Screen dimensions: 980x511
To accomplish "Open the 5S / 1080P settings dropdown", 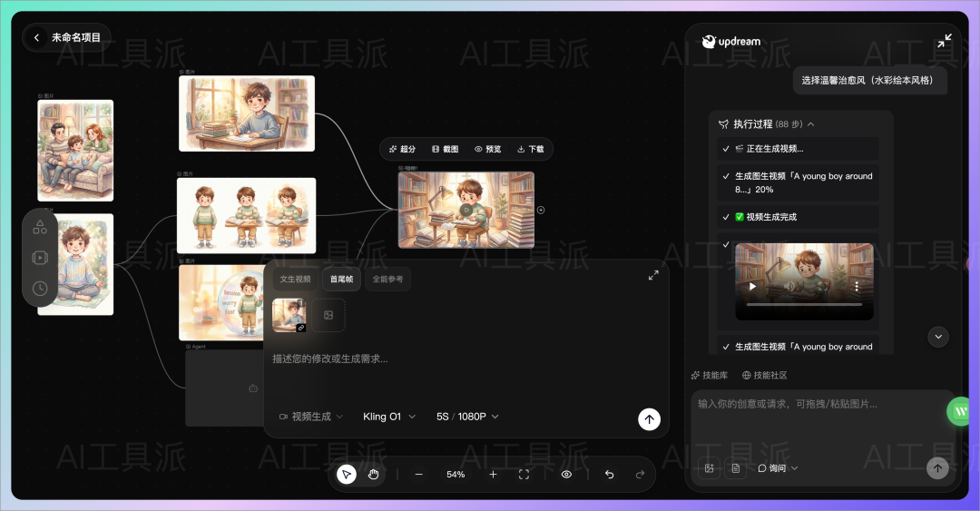I will [x=467, y=417].
